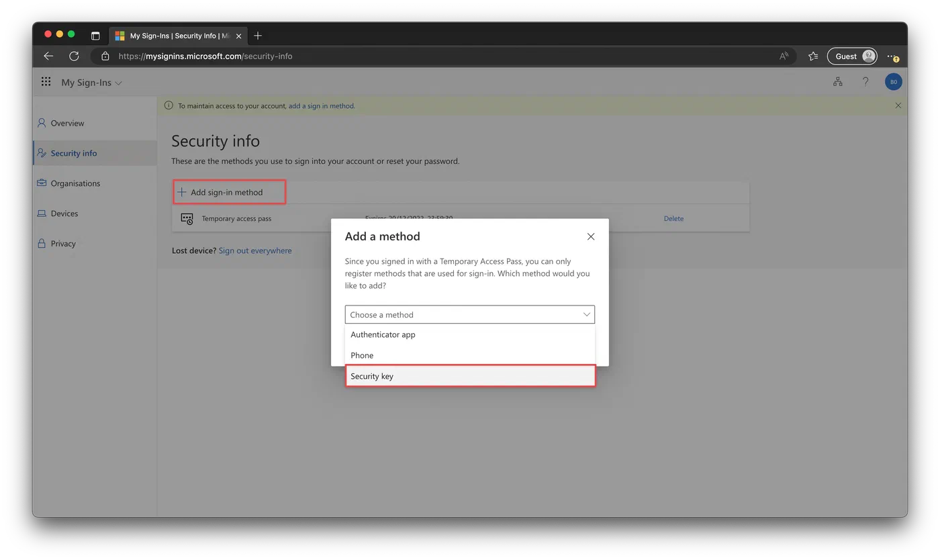Reload the page with refresh icon

74,56
